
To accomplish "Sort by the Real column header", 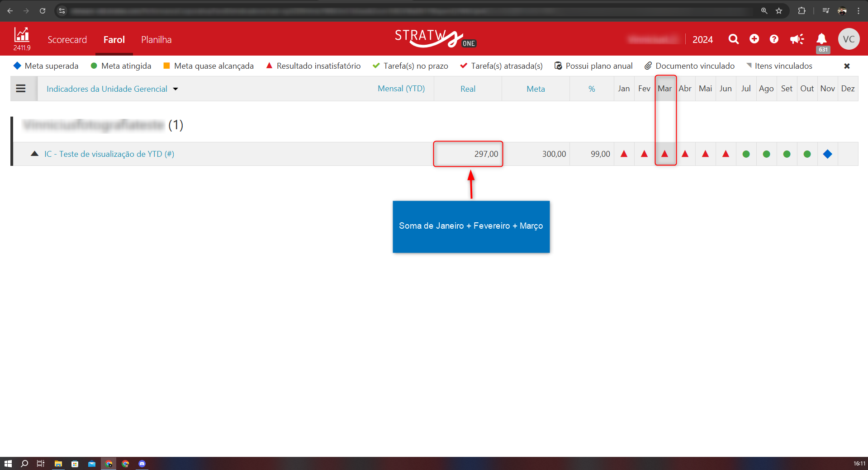I will [x=468, y=89].
